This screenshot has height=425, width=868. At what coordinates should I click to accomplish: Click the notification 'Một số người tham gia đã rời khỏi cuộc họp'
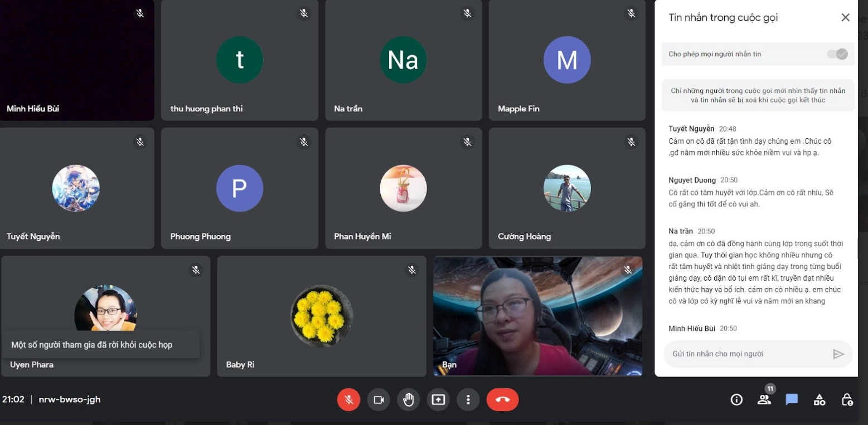click(x=100, y=345)
